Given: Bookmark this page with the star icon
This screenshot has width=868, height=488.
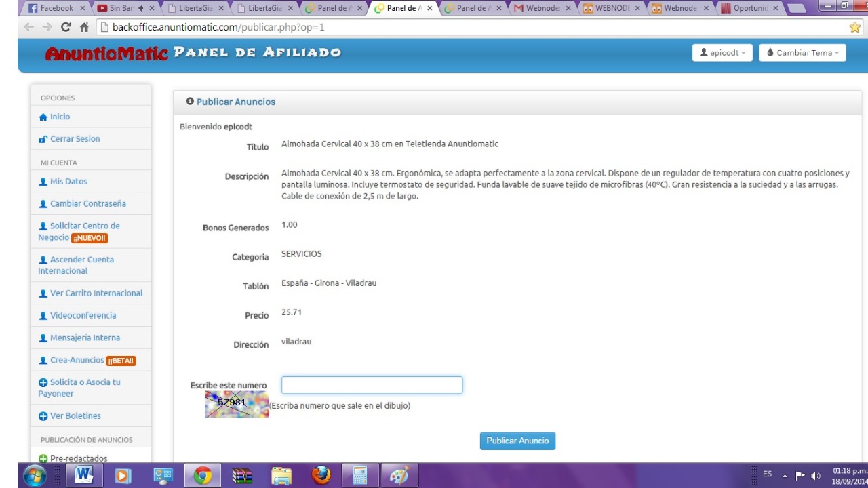Looking at the screenshot, I should [x=854, y=27].
